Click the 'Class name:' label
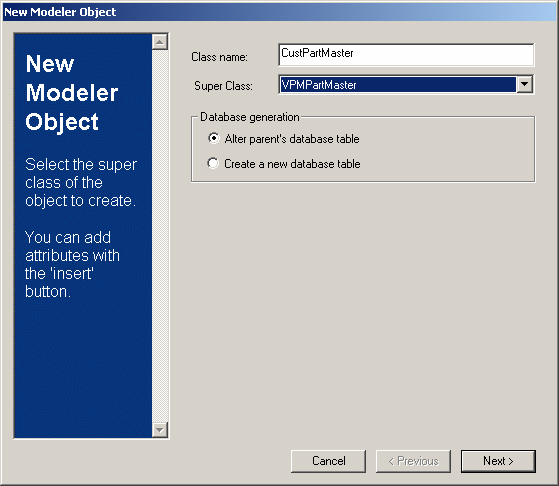Image resolution: width=559 pixels, height=486 pixels. [219, 57]
